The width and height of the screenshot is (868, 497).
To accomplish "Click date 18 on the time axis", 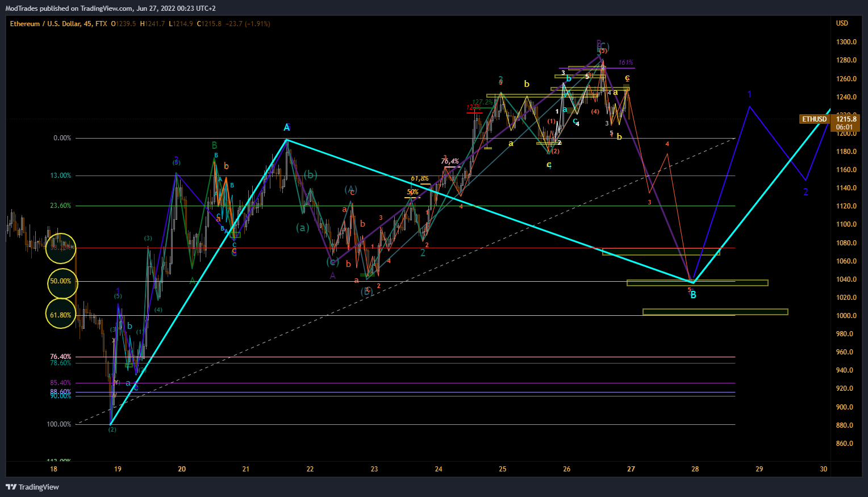I will coord(53,469).
